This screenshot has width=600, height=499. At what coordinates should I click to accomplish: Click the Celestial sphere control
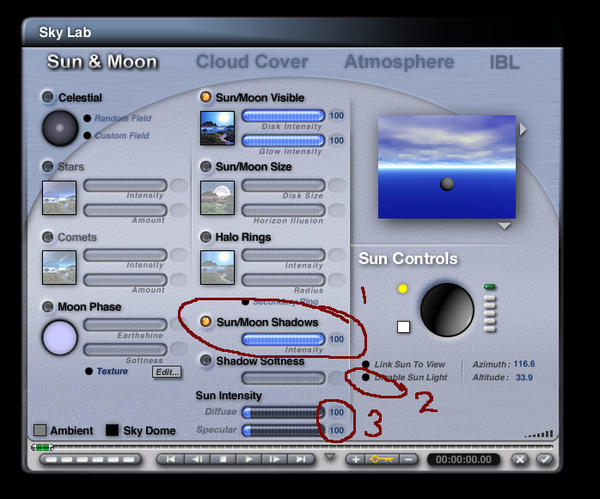click(x=60, y=128)
